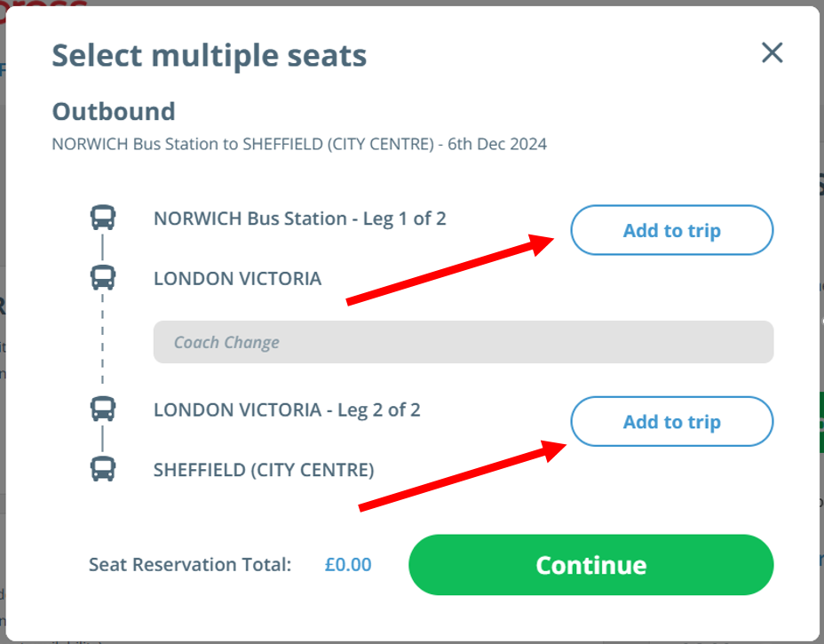824x644 pixels.
Task: Click the £0.00 seat reservation amount
Action: 347,565
